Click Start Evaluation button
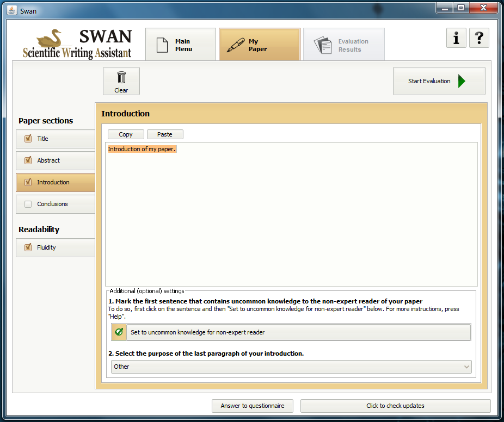Image resolution: width=504 pixels, height=422 pixels. (439, 81)
